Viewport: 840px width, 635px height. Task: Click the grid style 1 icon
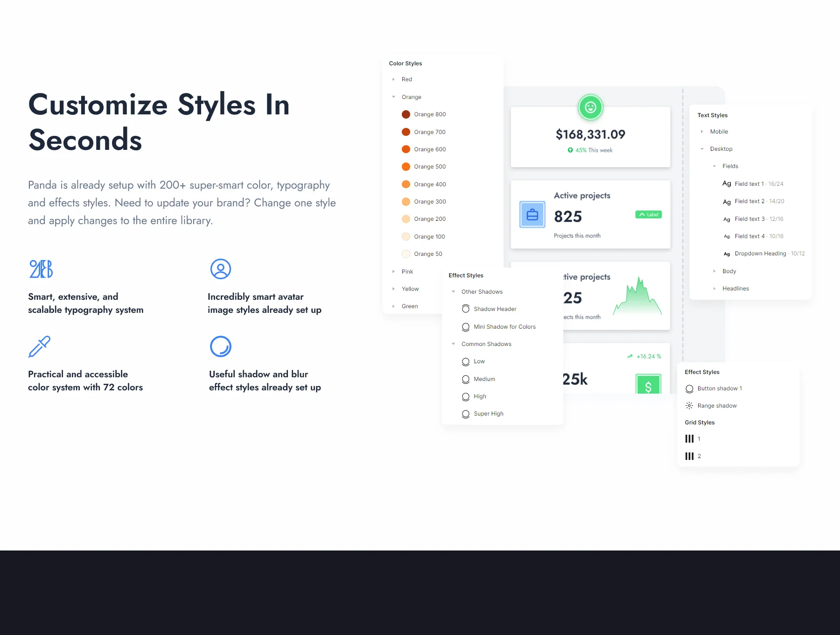689,439
